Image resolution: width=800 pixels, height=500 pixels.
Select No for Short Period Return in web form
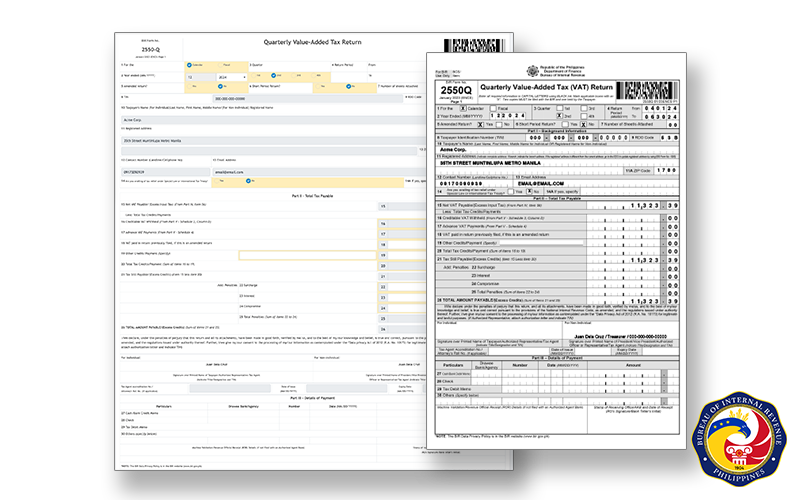point(348,86)
